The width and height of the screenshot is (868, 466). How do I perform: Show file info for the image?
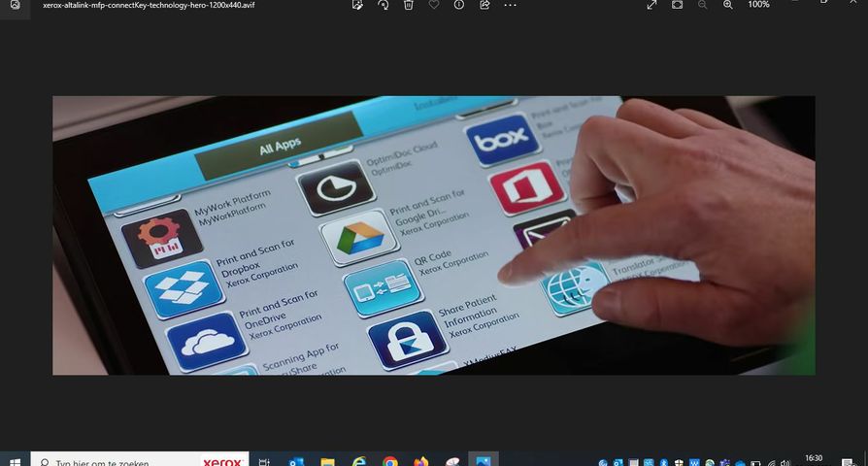point(459,5)
